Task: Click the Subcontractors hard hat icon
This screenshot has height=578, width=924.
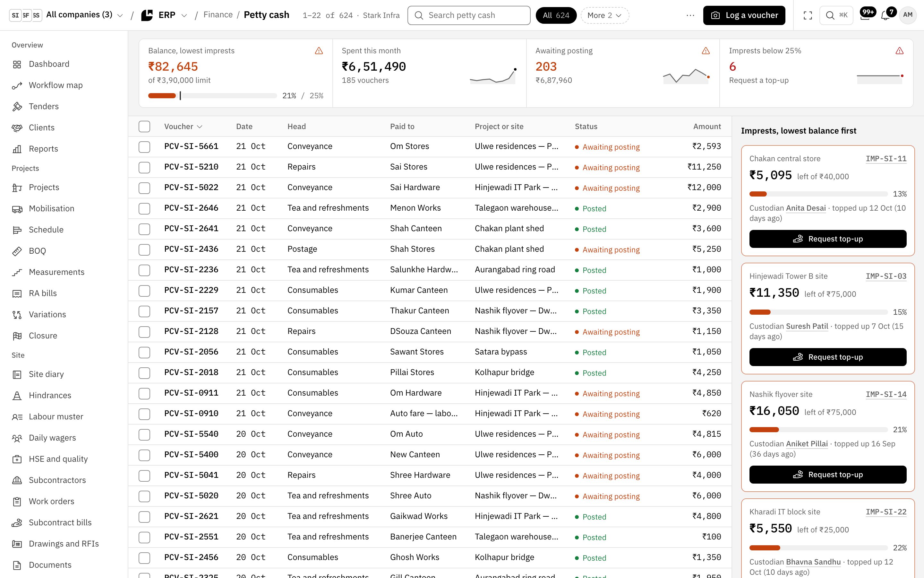Action: tap(17, 480)
